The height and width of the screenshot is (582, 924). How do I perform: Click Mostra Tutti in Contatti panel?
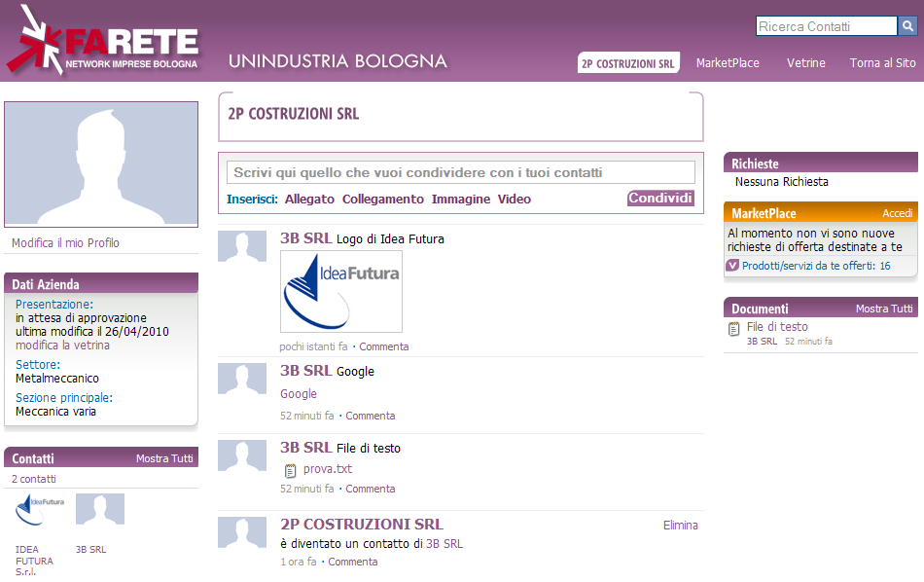coord(164,458)
